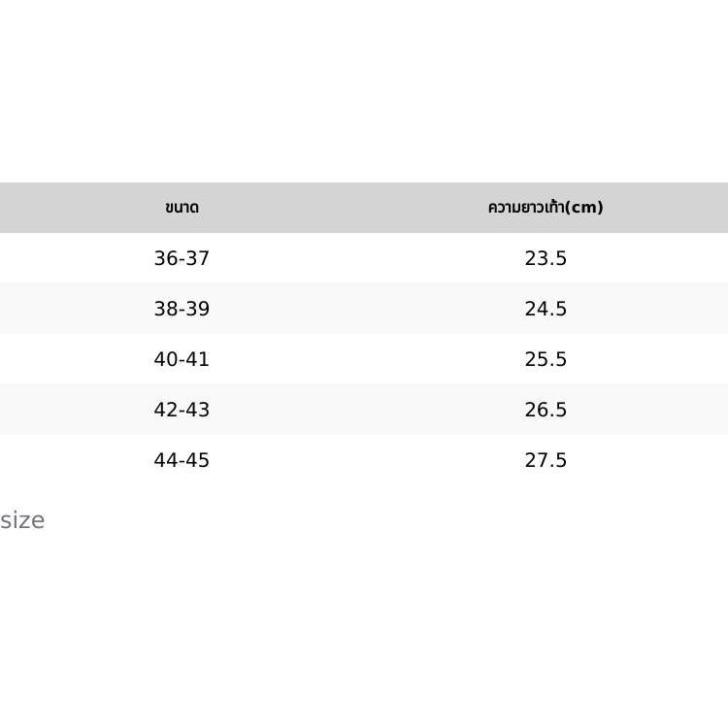Select the 38-39 size cell
Image resolution: width=728 pixels, height=728 pixels.
pos(182,309)
